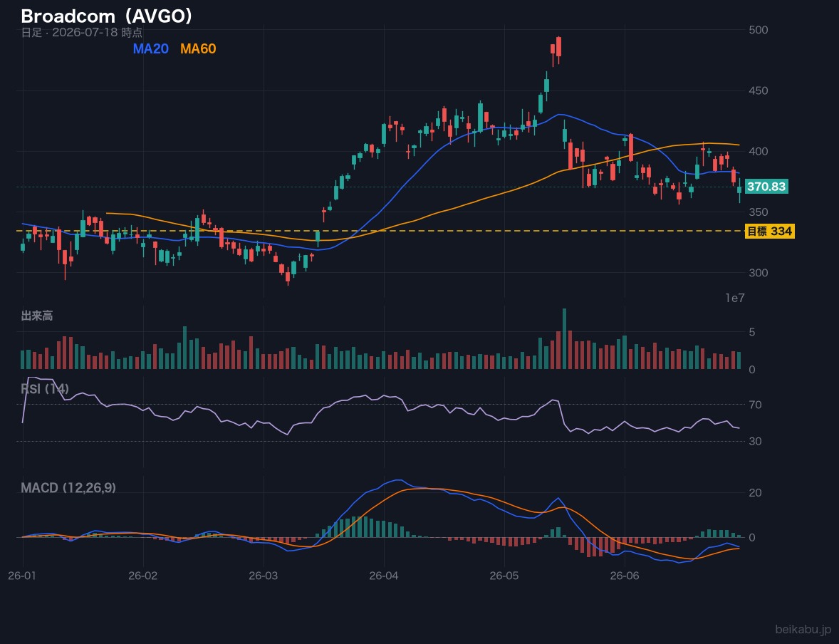This screenshot has height=644, width=839.
Task: Click the volume axis 5 label
Action: (x=752, y=333)
